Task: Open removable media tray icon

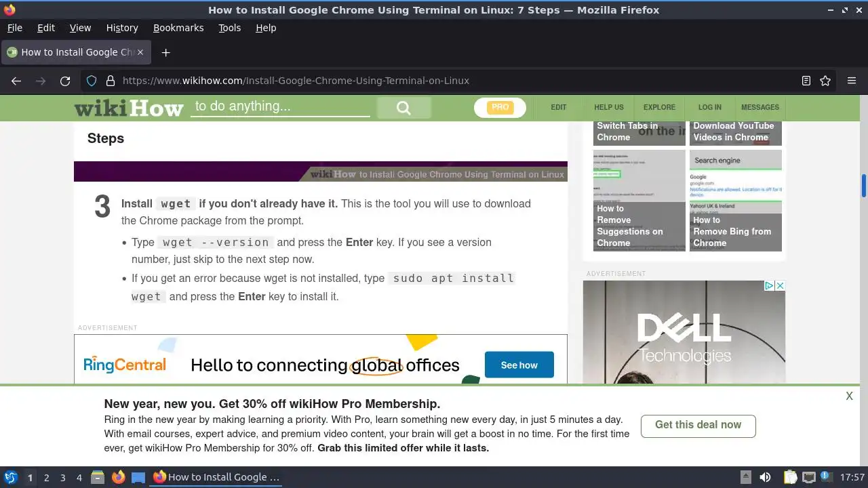Action: coord(745,477)
